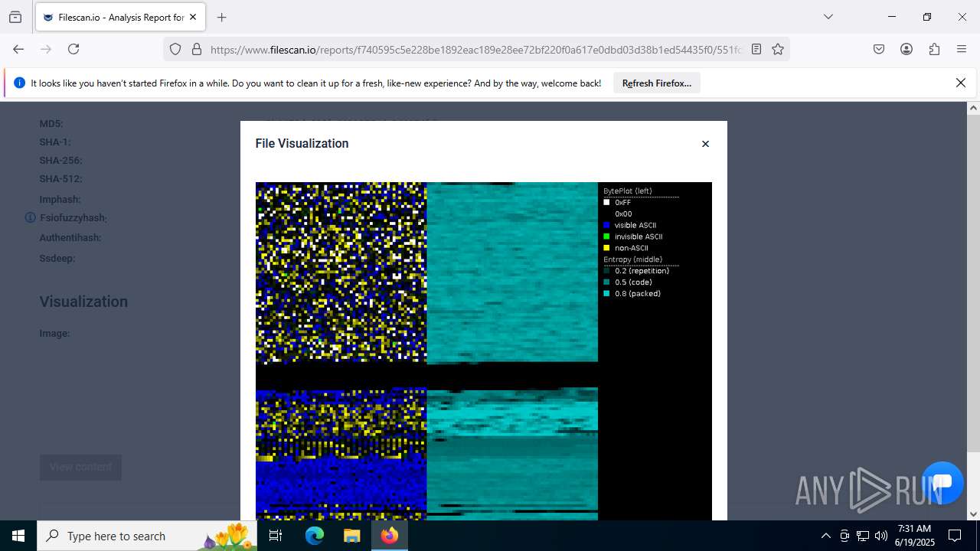Open the Save to Pocket icon

(879, 49)
